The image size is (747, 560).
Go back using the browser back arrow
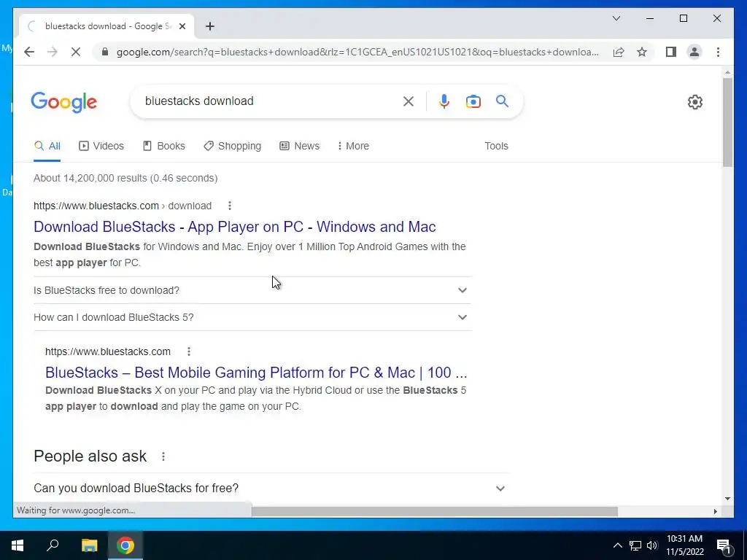[x=29, y=52]
